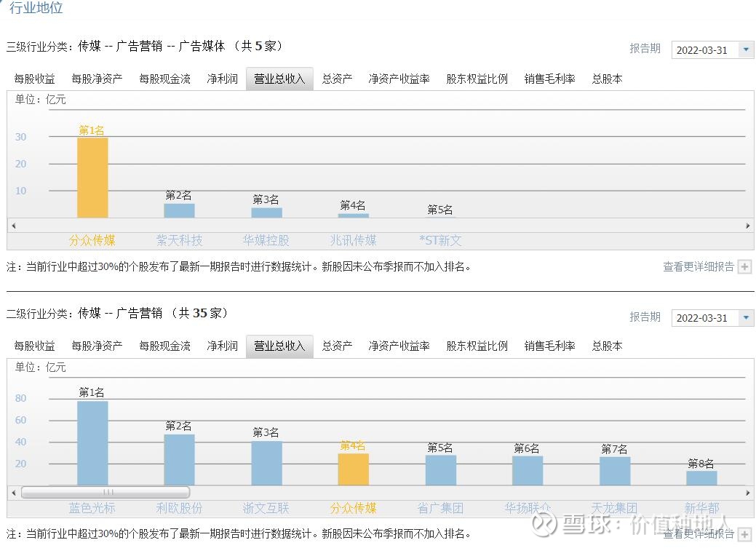Click left scroll arrow under 广告营销 35家 chart
Viewport: 756px width, 548px height.
(14, 493)
